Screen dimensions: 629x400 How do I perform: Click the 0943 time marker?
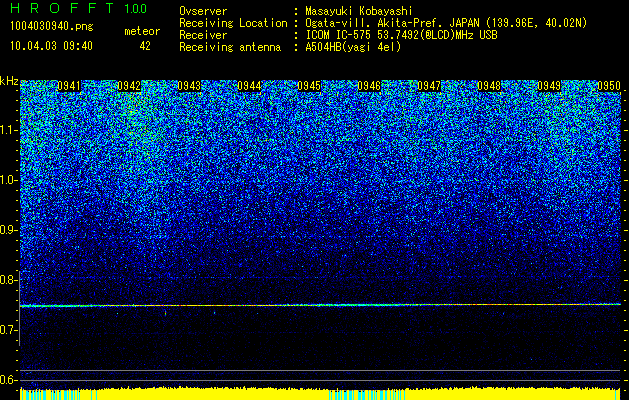tap(189, 86)
